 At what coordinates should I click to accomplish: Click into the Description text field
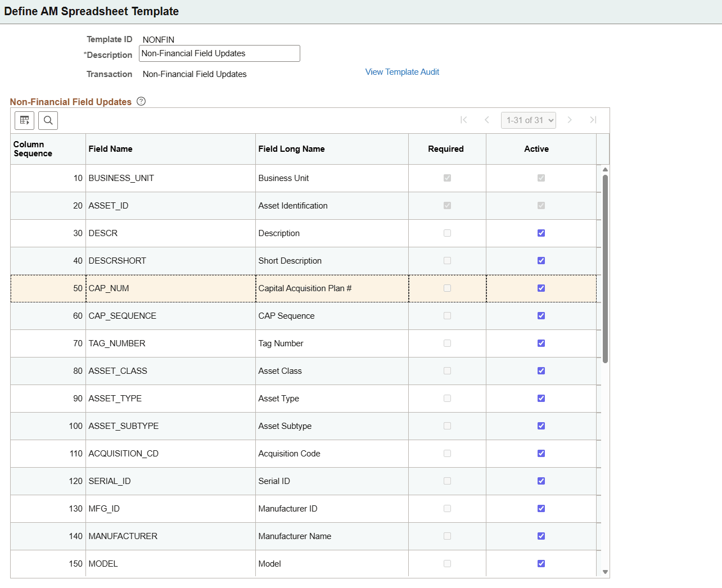219,53
